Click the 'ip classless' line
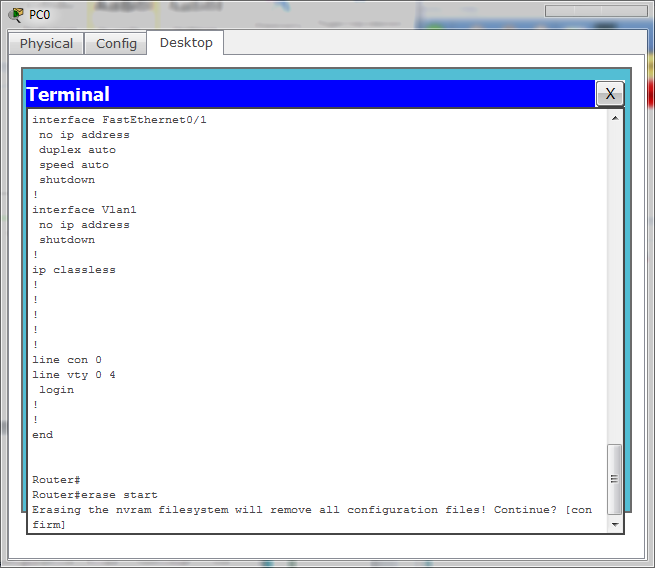Screen dimensions: 655x568 click(x=74, y=270)
